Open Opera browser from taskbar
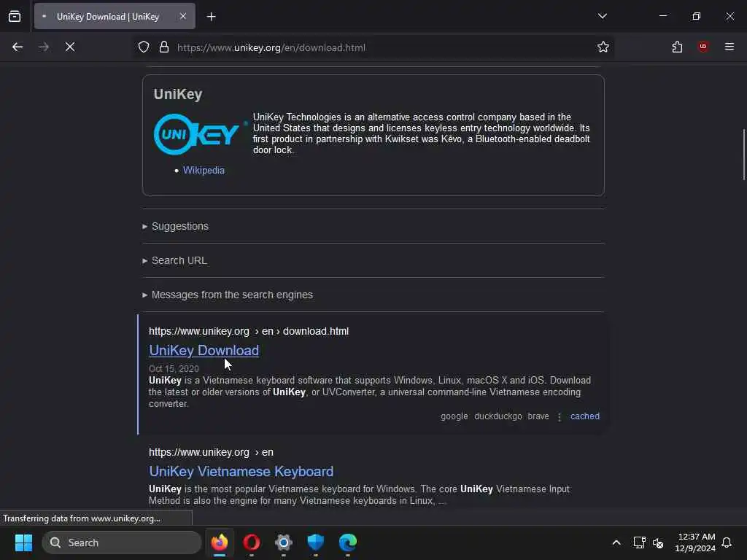Viewport: 747px width, 560px height. tap(252, 542)
